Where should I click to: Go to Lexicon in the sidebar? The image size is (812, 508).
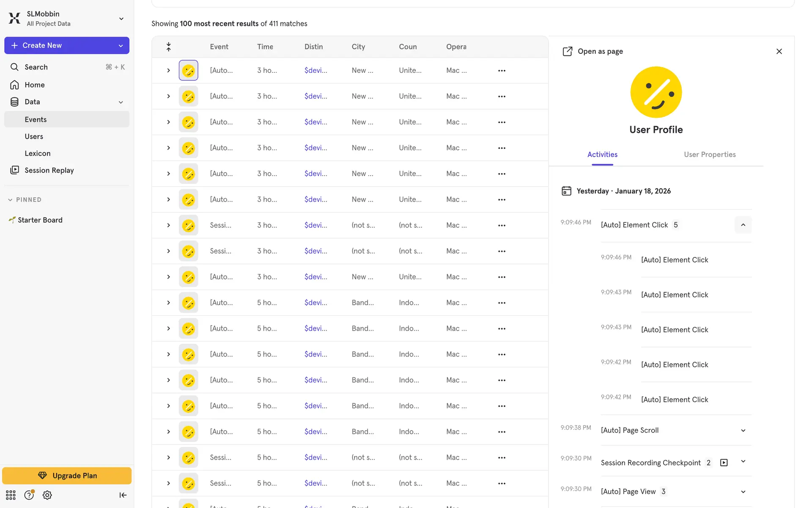tap(38, 153)
